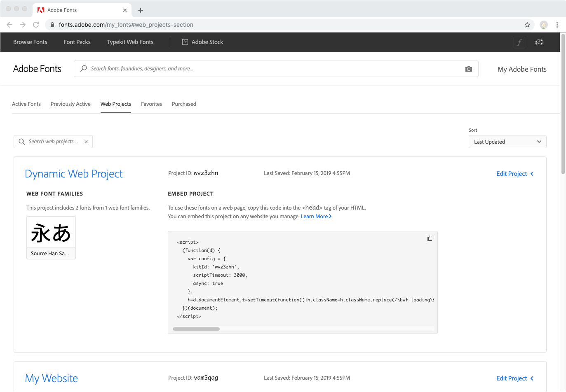The height and width of the screenshot is (392, 566).
Task: Switch to the Active Fonts tab
Action: pos(26,104)
